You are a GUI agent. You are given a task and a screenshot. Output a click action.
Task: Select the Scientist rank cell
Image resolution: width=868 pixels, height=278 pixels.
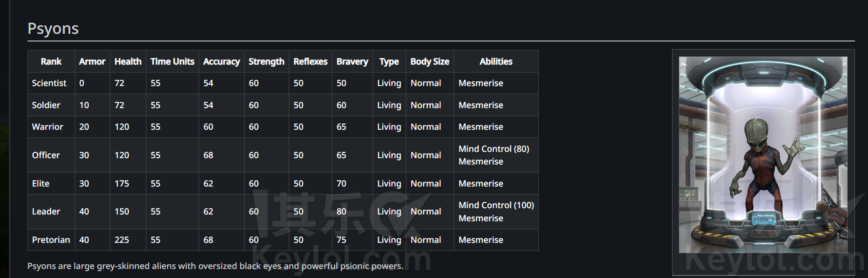(x=49, y=83)
